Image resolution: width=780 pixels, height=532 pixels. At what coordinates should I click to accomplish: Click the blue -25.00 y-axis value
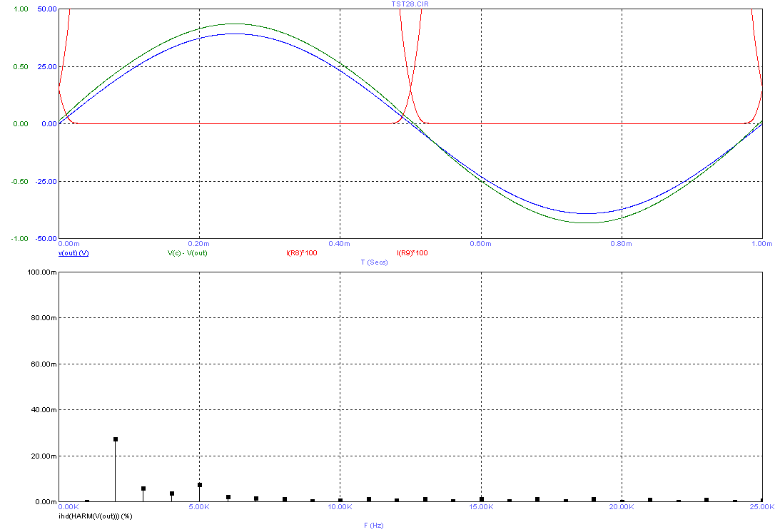(46, 181)
